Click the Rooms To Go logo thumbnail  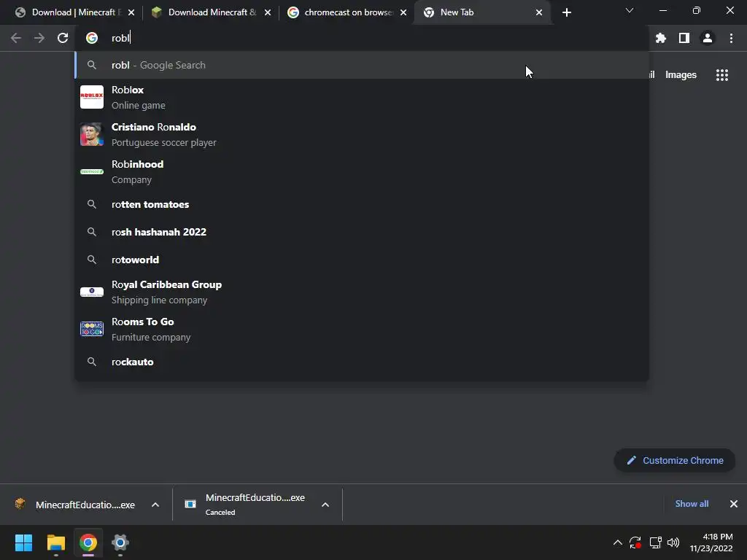click(x=92, y=329)
